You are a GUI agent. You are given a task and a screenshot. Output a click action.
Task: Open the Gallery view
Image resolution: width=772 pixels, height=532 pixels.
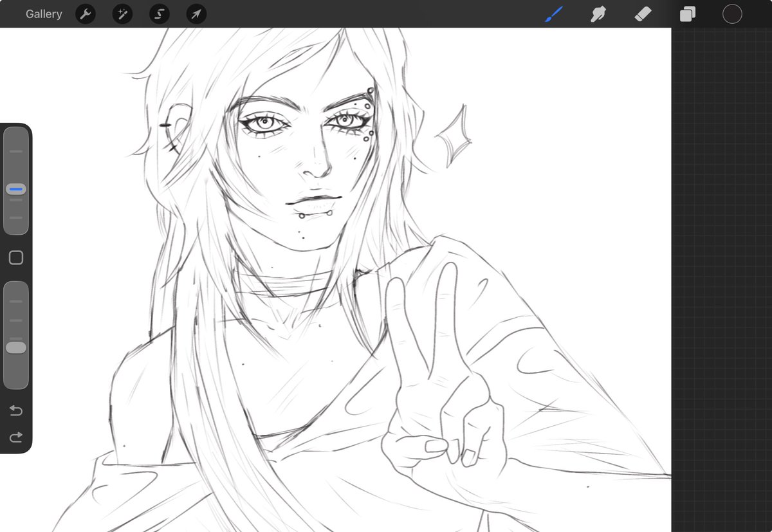pyautogui.click(x=44, y=14)
